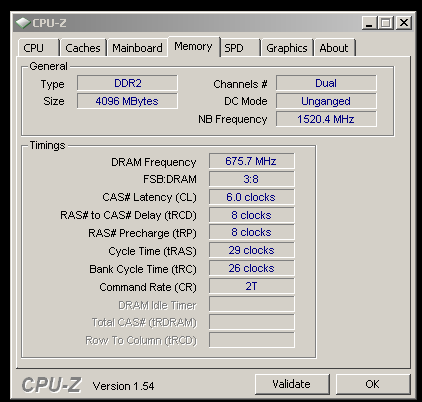Screen dimensions: 422x402
Task: Click the Command Rate (CR) label
Action: click(148, 287)
